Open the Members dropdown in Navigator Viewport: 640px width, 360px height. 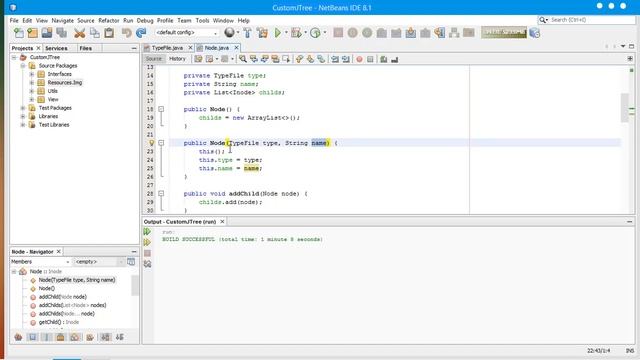point(40,262)
